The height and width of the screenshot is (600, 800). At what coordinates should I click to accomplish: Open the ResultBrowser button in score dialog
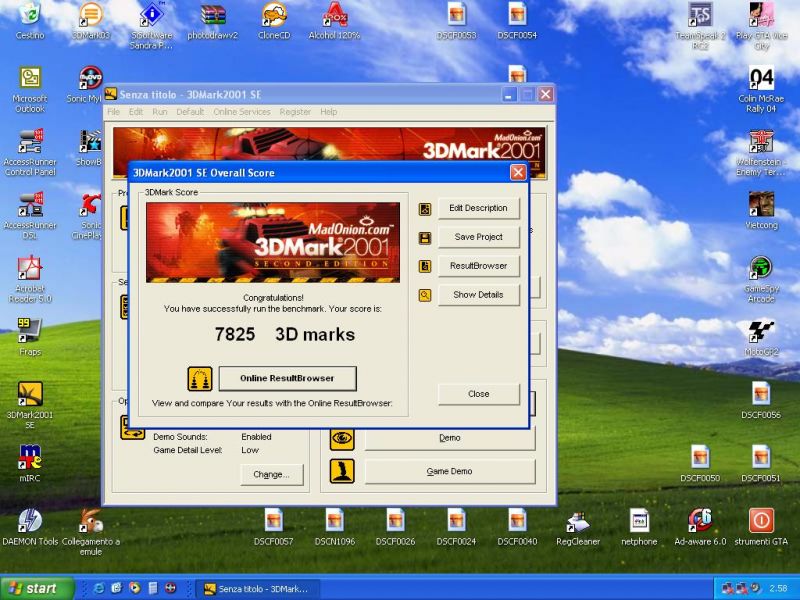point(478,266)
